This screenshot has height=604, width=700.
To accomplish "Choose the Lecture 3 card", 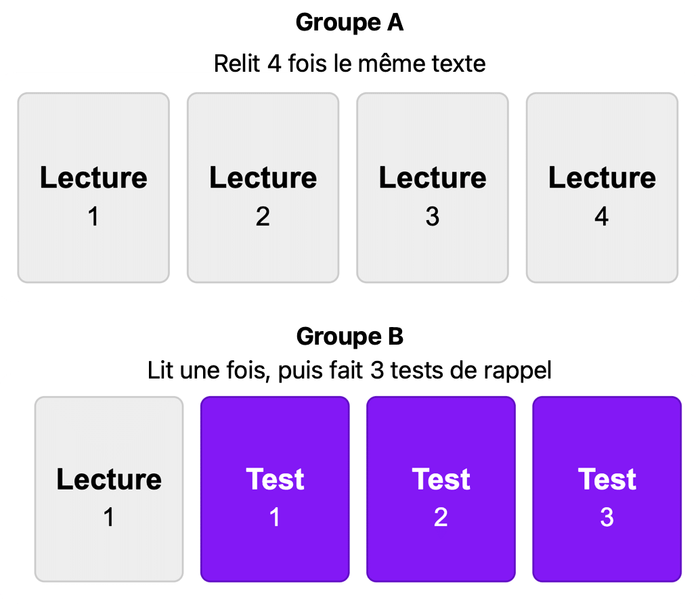I will click(x=433, y=188).
